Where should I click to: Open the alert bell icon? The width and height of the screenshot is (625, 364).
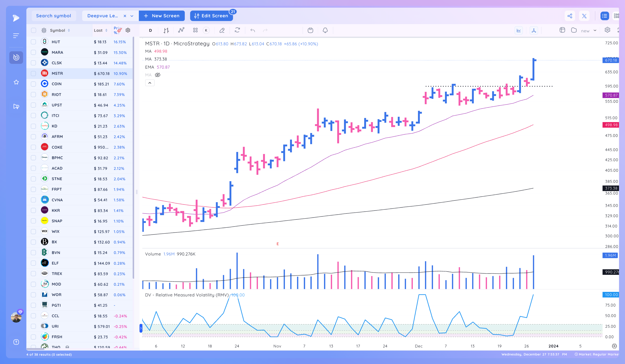tap(325, 30)
